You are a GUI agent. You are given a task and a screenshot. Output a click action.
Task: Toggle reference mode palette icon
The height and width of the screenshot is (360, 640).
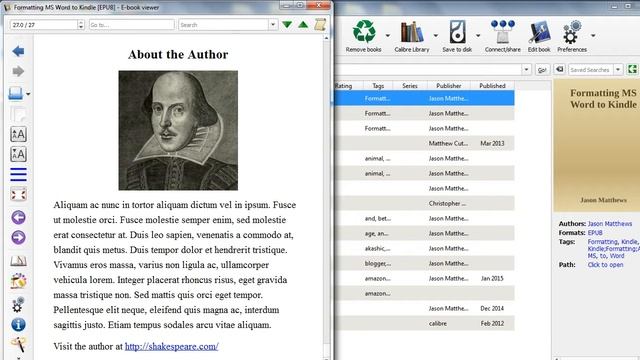pyautogui.click(x=18, y=281)
